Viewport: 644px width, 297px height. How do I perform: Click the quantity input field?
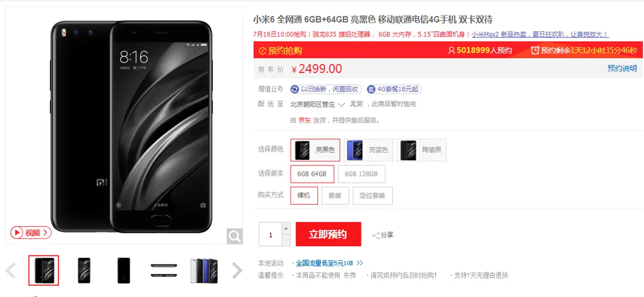271,234
